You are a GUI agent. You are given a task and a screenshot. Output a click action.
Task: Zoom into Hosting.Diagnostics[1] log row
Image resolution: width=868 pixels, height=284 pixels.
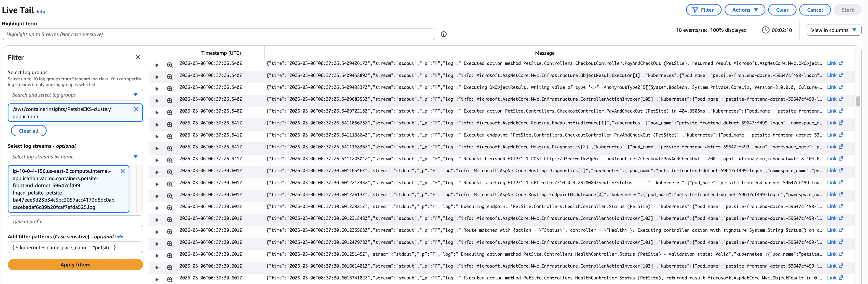pyautogui.click(x=169, y=172)
